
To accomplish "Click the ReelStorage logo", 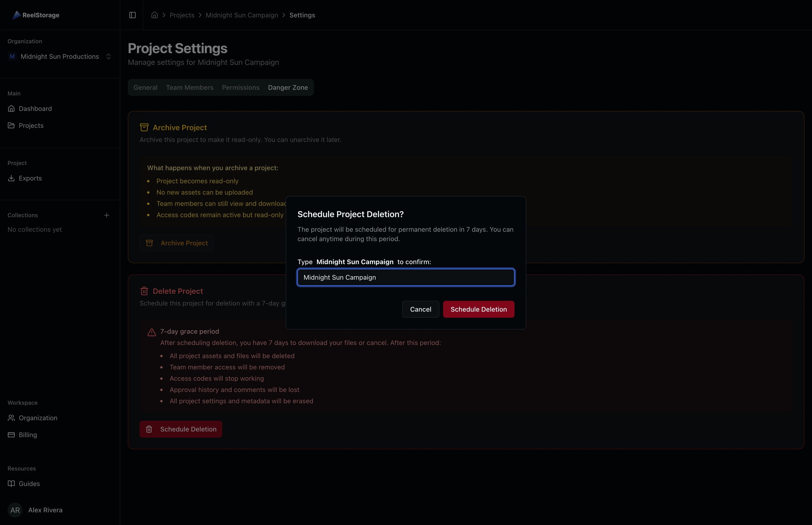I will (35, 15).
